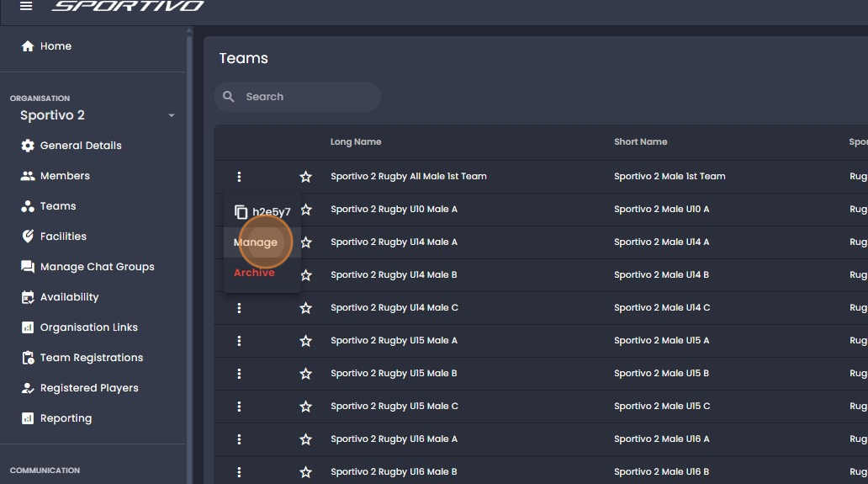Favourite the All Male 1st Team
Viewport: 868px width, 484px height.
click(305, 177)
